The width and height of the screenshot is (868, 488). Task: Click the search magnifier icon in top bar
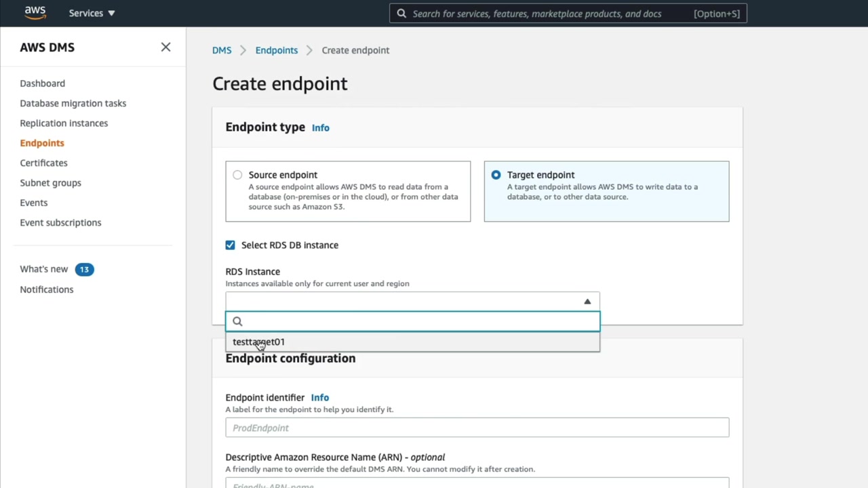401,14
